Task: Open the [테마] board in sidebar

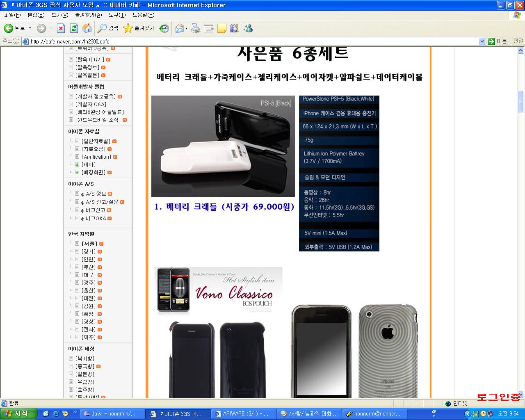Action: (x=89, y=164)
